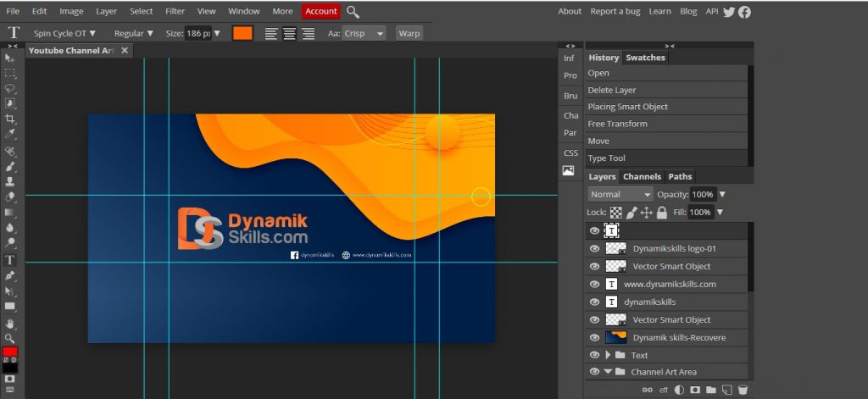Open layer effects 'eff' button
The width and height of the screenshot is (868, 399).
pyautogui.click(x=663, y=391)
